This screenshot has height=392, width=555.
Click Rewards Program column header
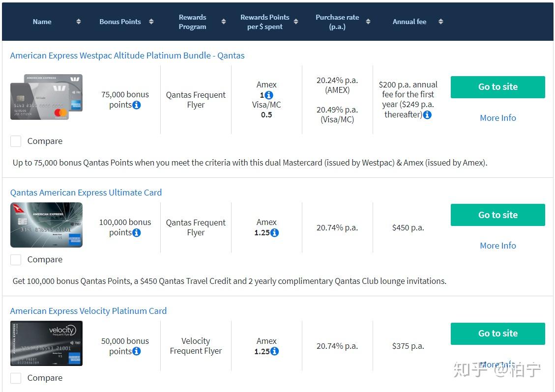click(x=192, y=22)
